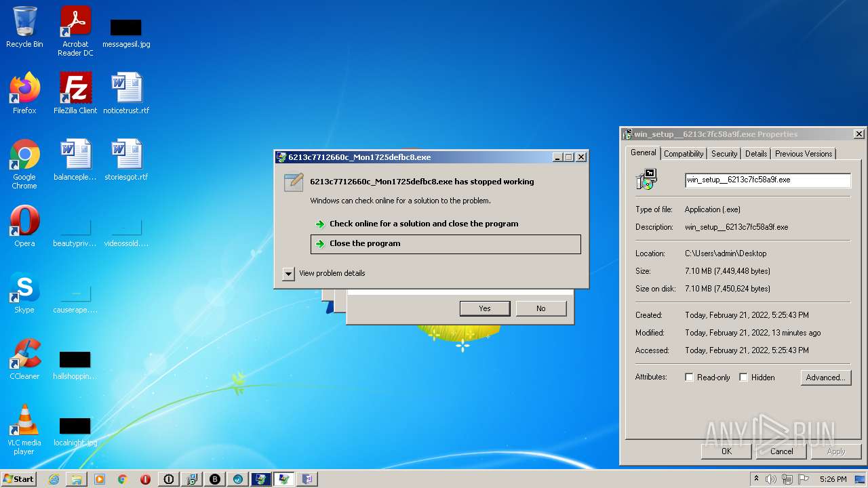The width and height of the screenshot is (868, 488).
Task: Select the messagesil.jpg desktop file
Action: point(126,33)
